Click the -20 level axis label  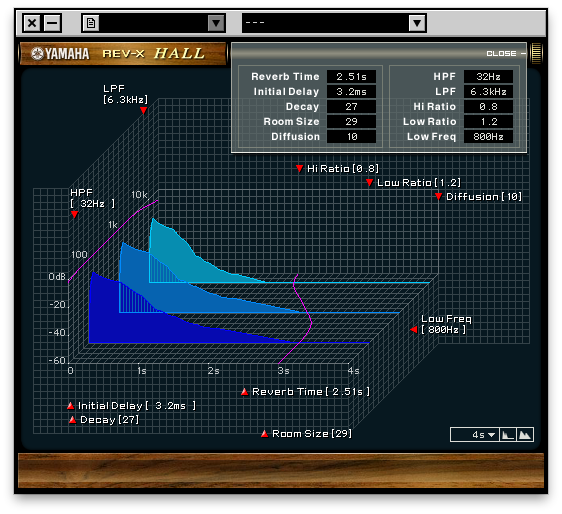coord(57,305)
